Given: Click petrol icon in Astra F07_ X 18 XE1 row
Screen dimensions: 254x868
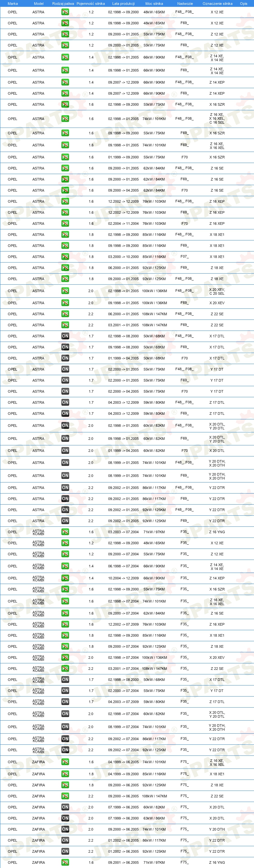Looking at the screenshot, I should click(x=65, y=257).
